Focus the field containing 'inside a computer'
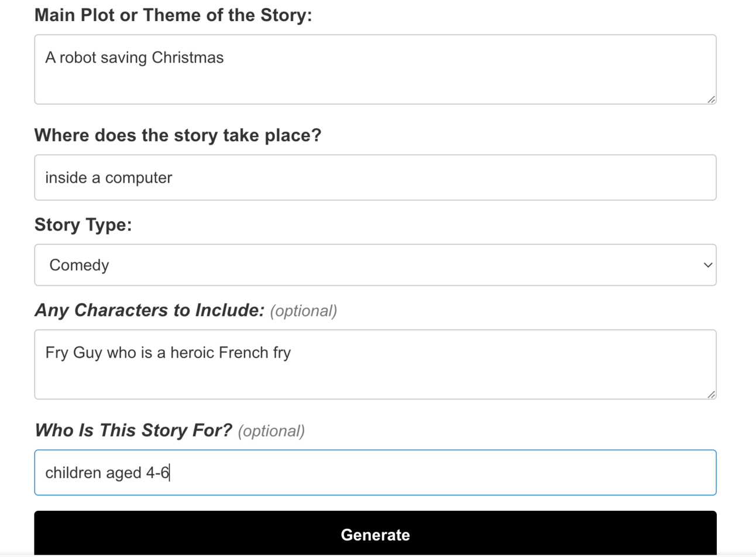The image size is (756, 557). 374,178
